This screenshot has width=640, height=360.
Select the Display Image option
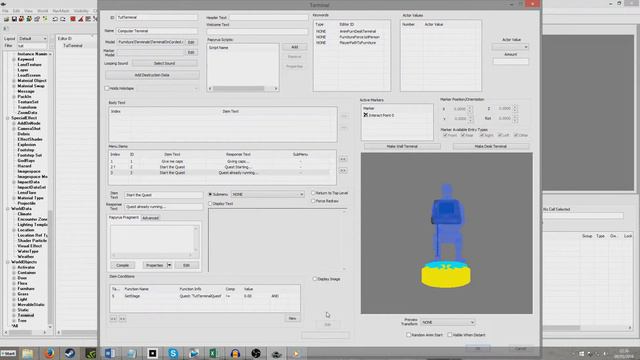click(x=315, y=279)
